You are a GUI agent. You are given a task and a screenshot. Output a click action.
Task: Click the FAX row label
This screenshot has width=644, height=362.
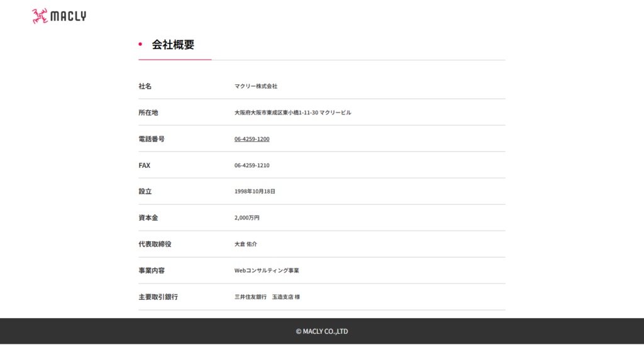tap(145, 165)
